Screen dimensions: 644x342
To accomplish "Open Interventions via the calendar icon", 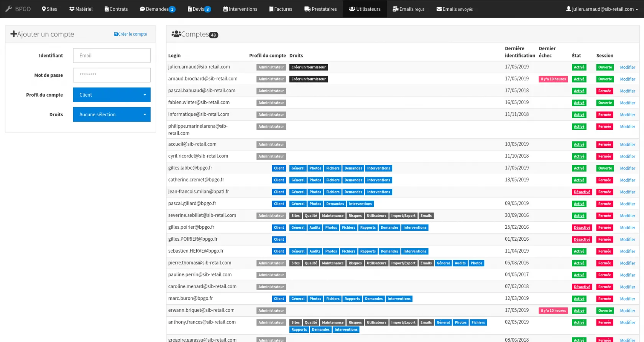I will [x=225, y=9].
